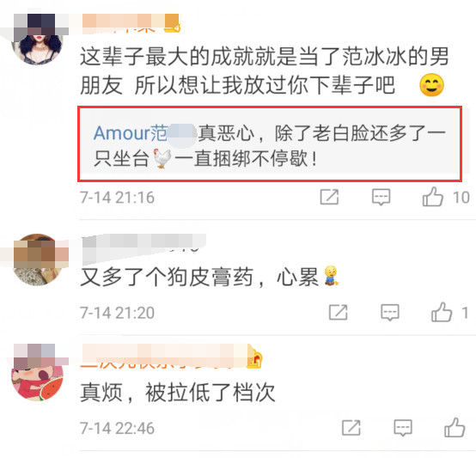This screenshot has height=458, width=476.
Task: Share the 7-14 22:46 comment
Action: pos(351,428)
